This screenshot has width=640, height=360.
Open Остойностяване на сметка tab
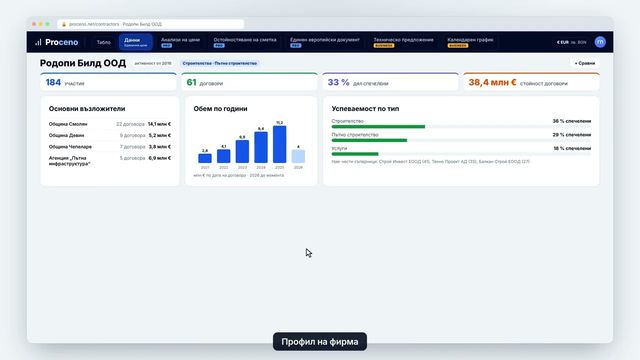coord(245,42)
